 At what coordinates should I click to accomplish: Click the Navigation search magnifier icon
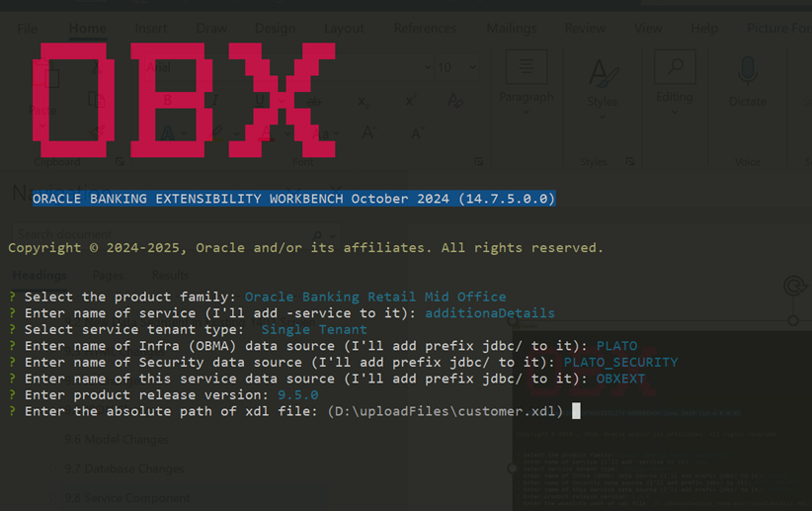click(317, 235)
